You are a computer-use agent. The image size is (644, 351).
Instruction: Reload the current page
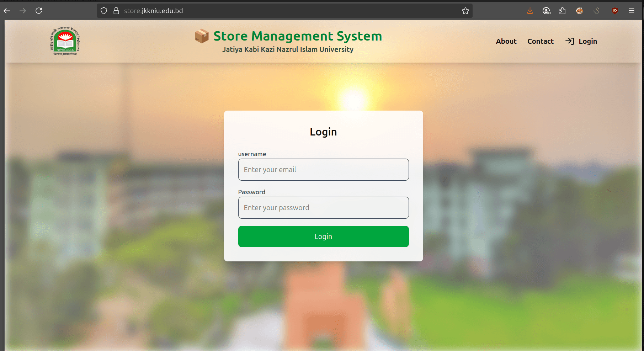tap(39, 11)
